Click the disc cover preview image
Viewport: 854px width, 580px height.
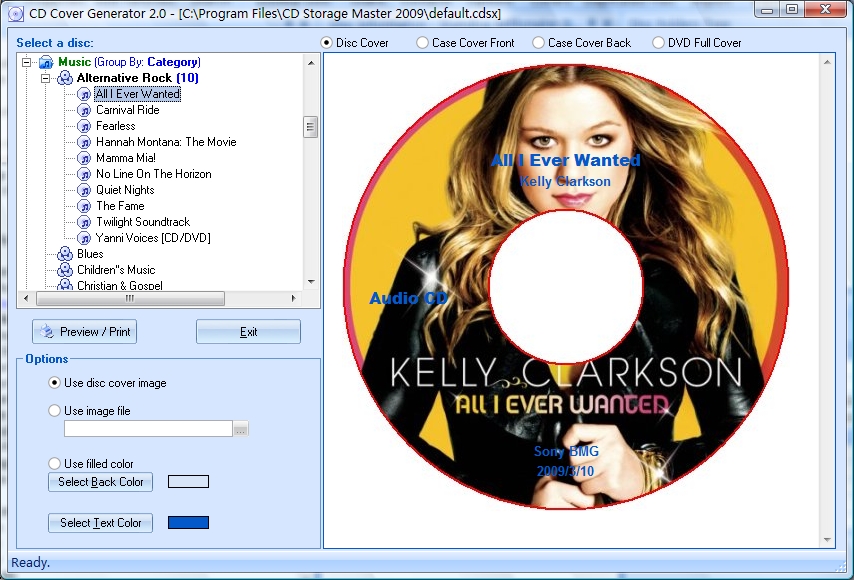[565, 287]
